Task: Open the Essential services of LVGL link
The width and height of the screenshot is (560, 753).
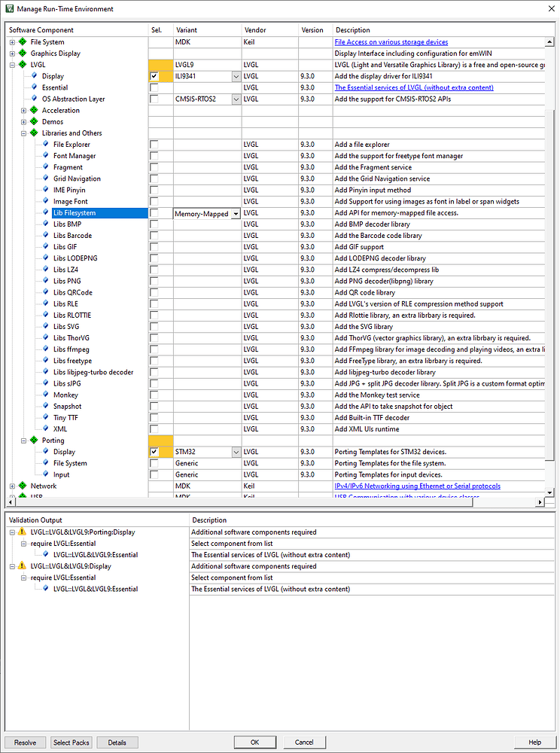Action: pos(414,87)
